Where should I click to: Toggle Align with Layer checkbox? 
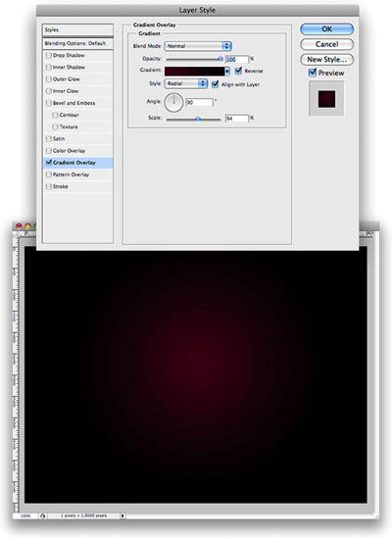215,84
